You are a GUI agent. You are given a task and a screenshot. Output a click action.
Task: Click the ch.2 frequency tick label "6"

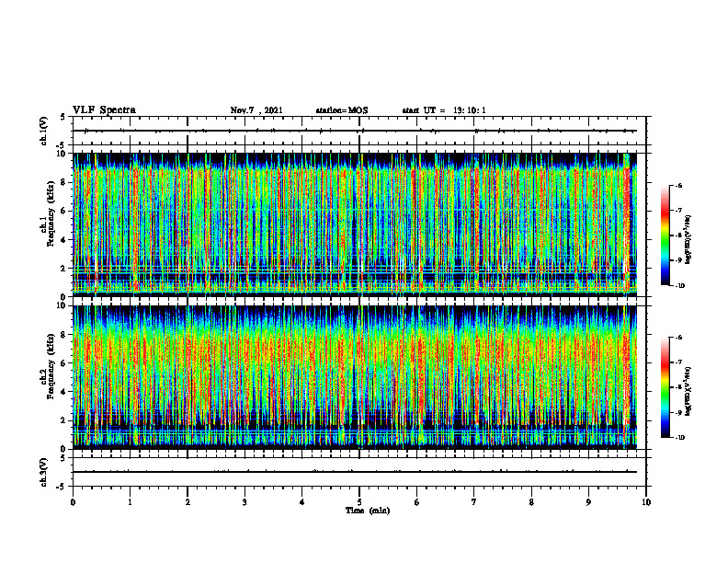click(x=63, y=363)
